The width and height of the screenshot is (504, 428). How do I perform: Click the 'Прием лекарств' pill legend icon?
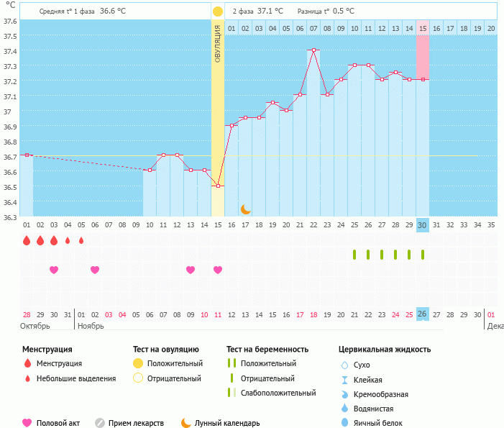100,423
